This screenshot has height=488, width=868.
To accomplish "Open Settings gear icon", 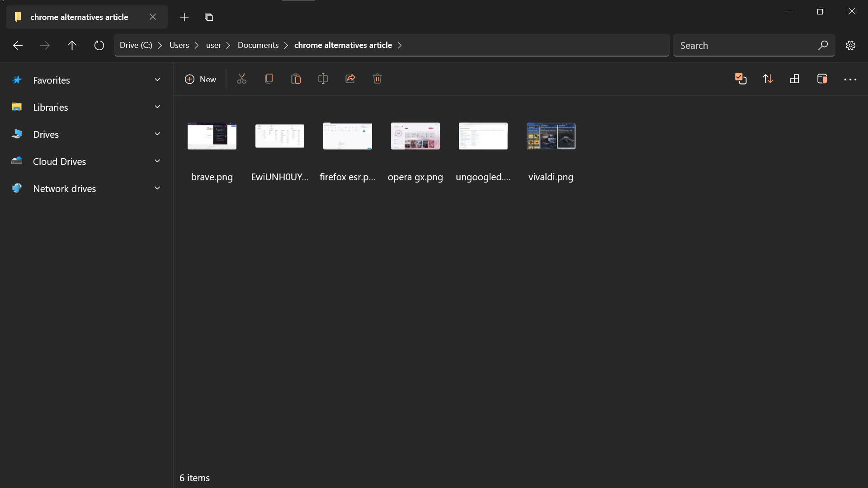I will point(851,45).
